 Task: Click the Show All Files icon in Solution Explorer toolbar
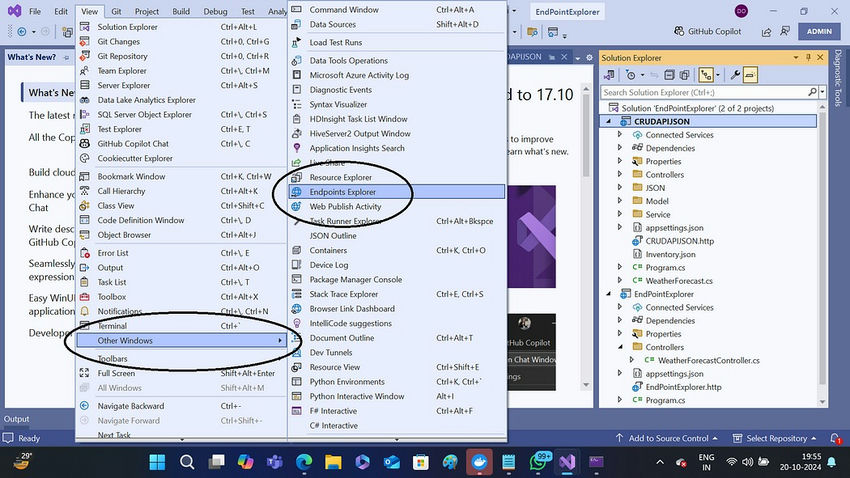point(685,75)
